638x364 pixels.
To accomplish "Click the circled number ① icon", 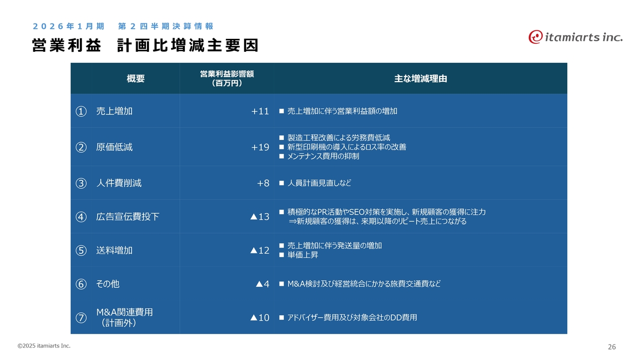I will tap(81, 112).
